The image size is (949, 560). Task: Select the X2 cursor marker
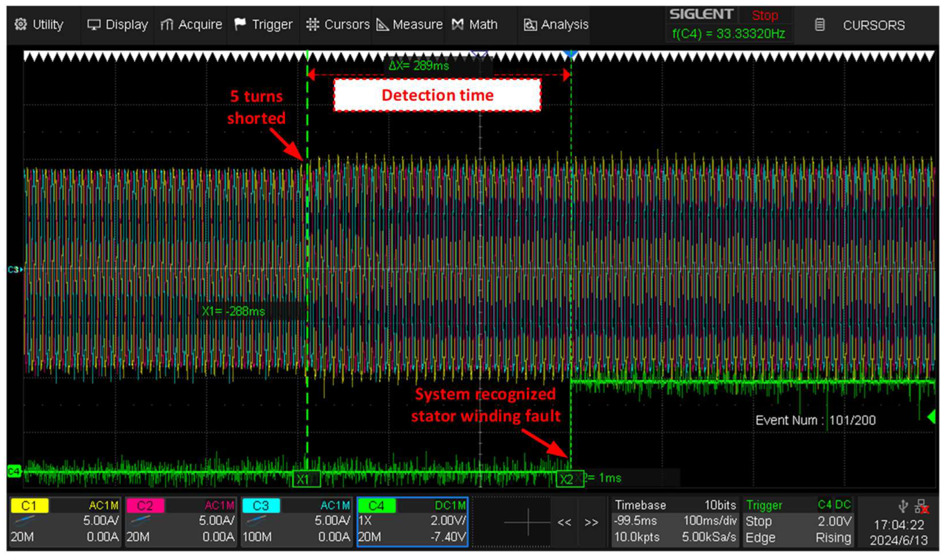pyautogui.click(x=570, y=479)
